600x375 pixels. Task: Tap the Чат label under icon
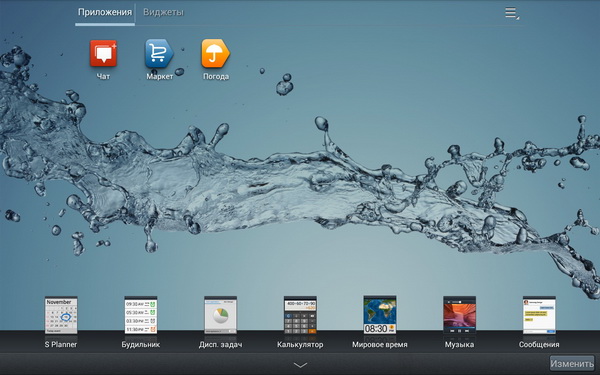click(103, 77)
